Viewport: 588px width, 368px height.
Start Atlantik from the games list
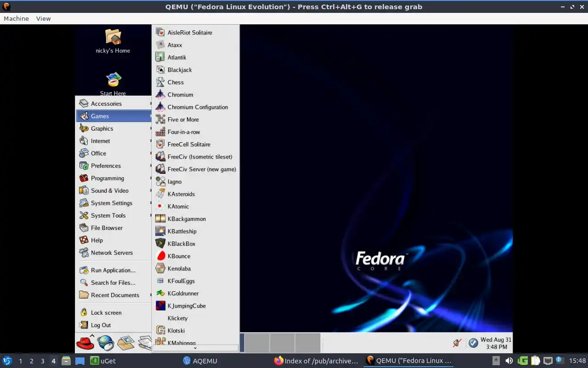click(196, 57)
